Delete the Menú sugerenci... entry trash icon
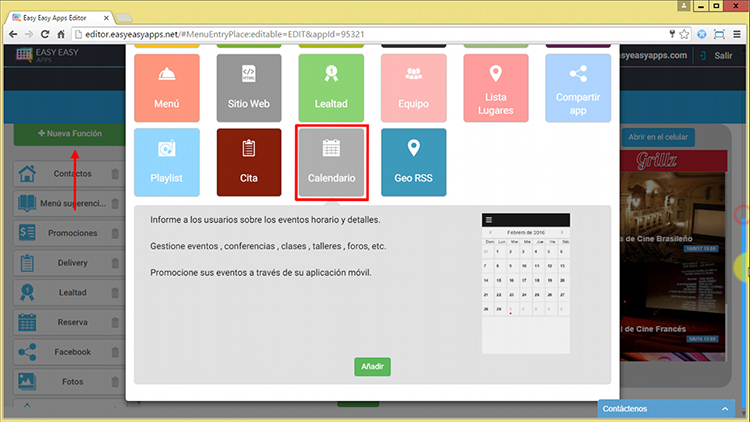The height and width of the screenshot is (422, 750). [x=115, y=203]
